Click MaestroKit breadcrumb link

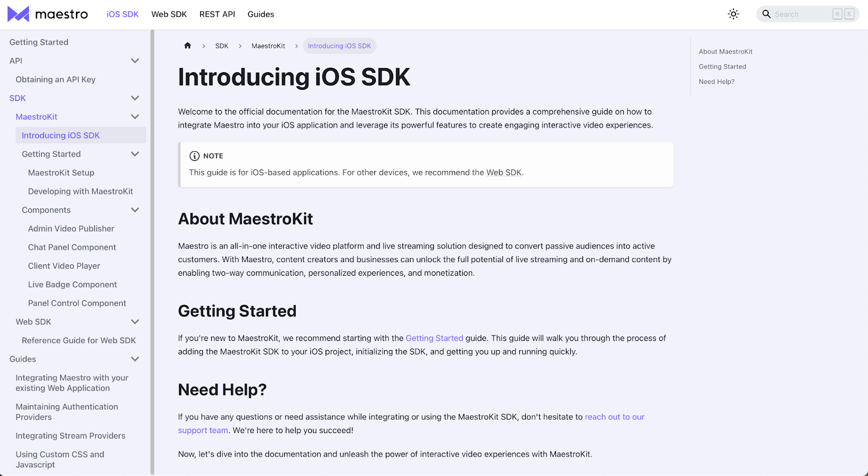pos(268,46)
